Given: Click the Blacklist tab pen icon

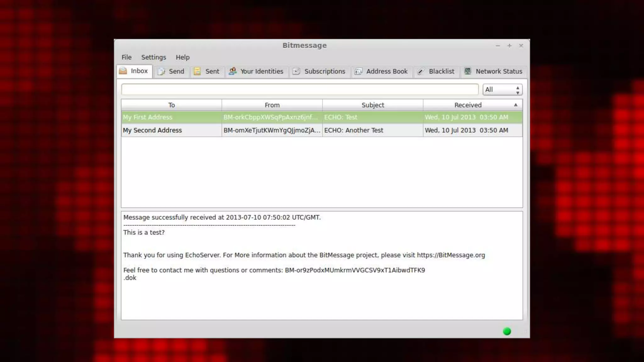Looking at the screenshot, I should tap(421, 72).
